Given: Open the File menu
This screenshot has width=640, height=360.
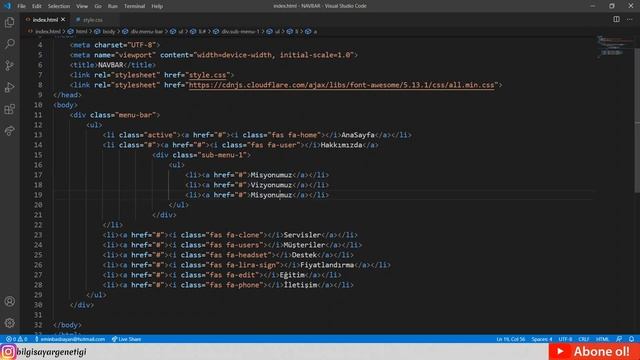Looking at the screenshot, I should 21,6.
